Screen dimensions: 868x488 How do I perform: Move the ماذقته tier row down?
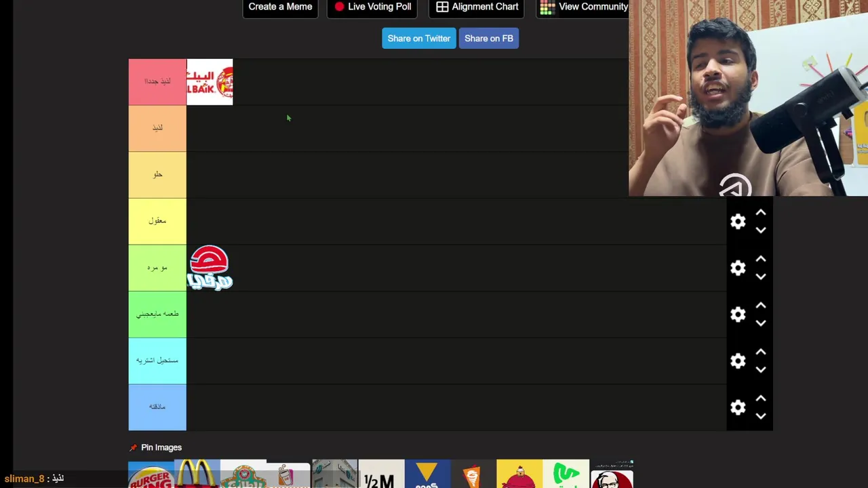click(761, 416)
